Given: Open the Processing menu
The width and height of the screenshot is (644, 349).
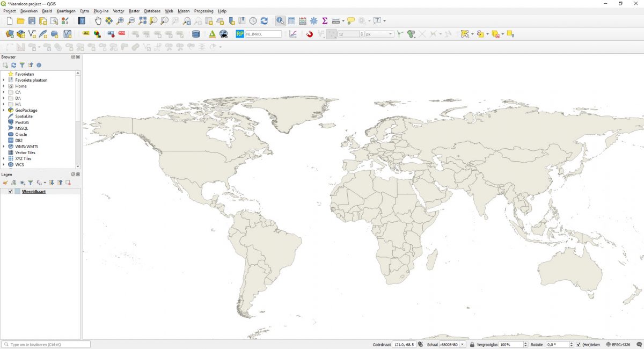Looking at the screenshot, I should (x=203, y=11).
